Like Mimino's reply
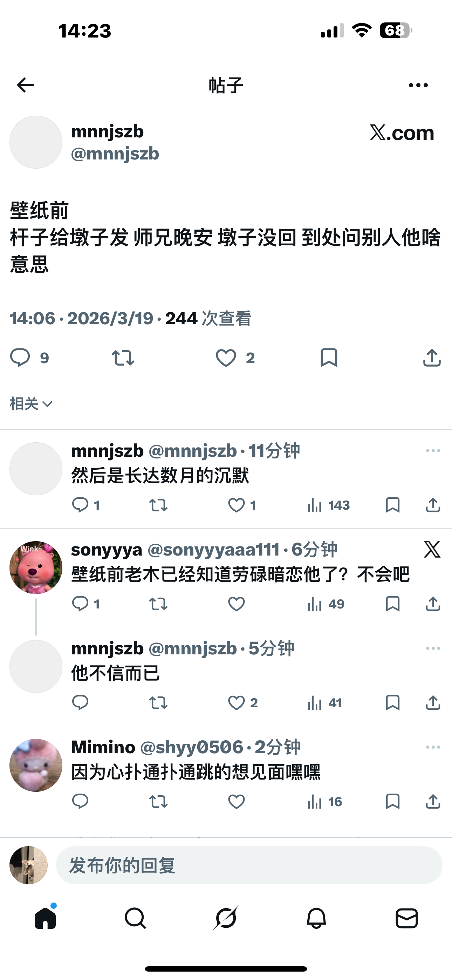The width and height of the screenshot is (452, 980). [236, 802]
